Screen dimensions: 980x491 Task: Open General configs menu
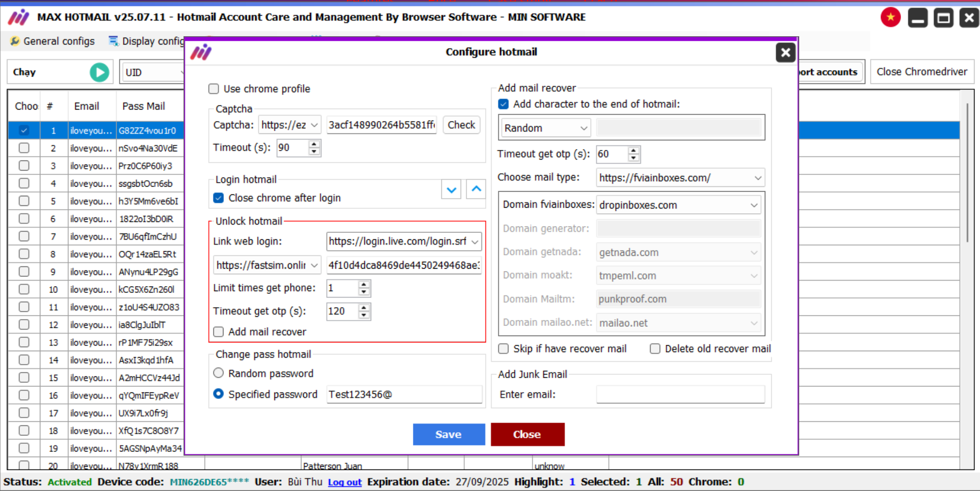click(x=53, y=41)
